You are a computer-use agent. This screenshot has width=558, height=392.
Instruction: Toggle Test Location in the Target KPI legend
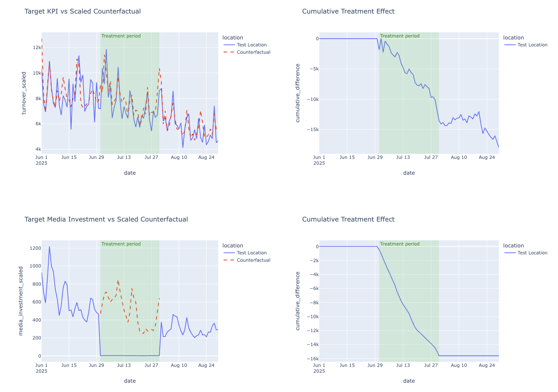coord(252,45)
